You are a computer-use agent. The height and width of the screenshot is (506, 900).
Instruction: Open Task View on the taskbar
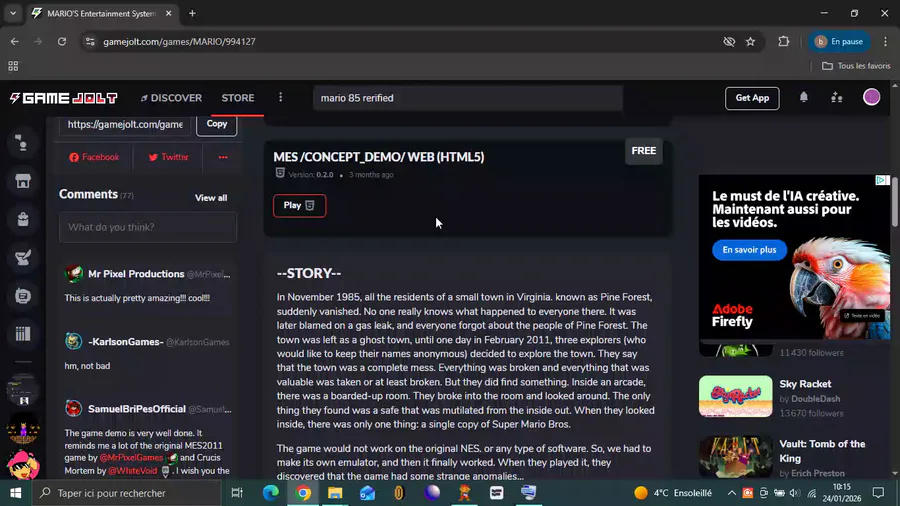click(x=237, y=493)
